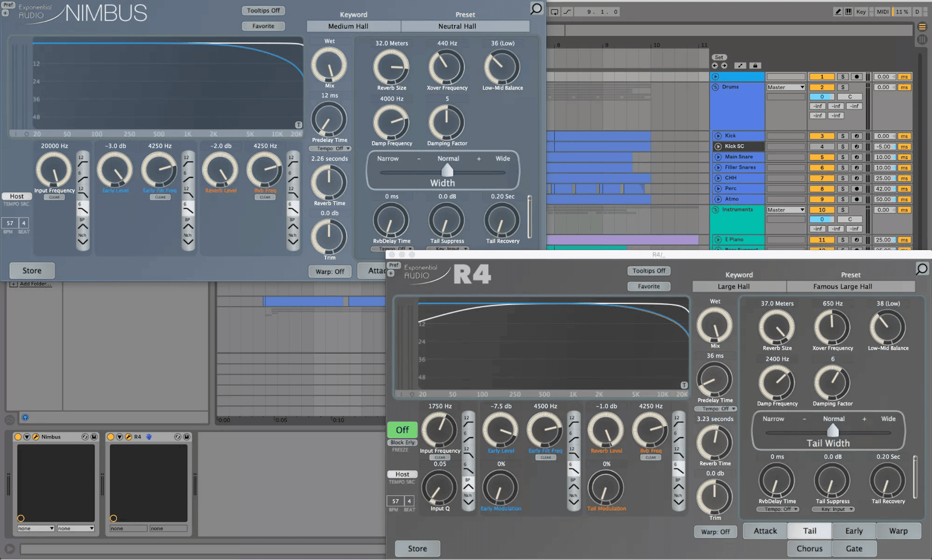The height and width of the screenshot is (560, 932).
Task: Collapse the Drums group track
Action: tap(715, 87)
